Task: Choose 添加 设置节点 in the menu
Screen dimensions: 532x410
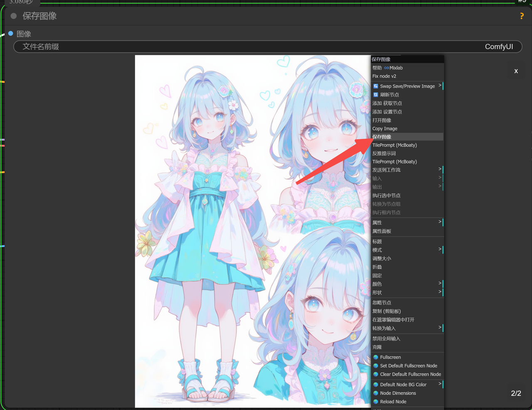Action: pos(407,112)
